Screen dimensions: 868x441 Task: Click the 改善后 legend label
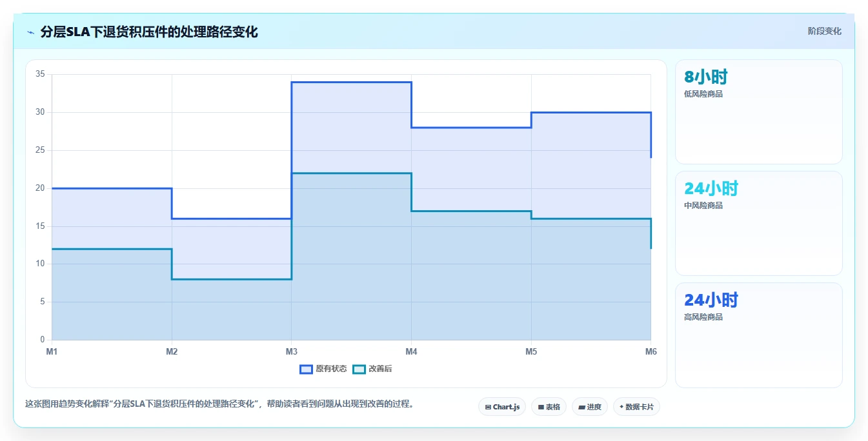(x=380, y=369)
